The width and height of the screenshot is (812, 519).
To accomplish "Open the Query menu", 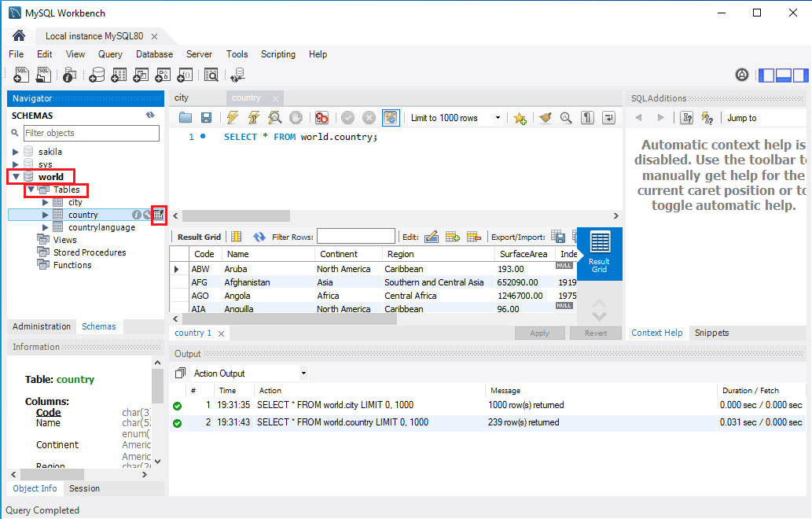I will (110, 54).
